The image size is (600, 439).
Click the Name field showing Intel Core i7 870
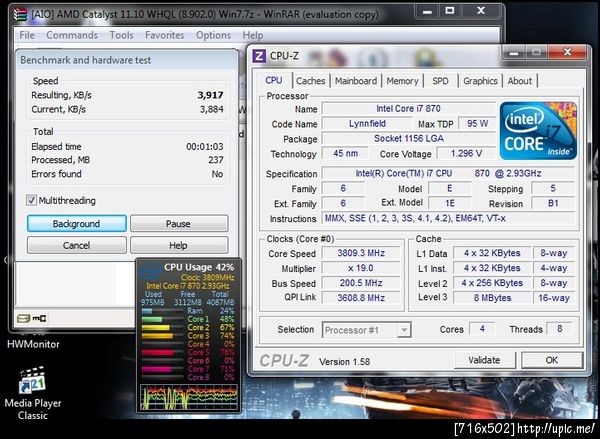408,109
